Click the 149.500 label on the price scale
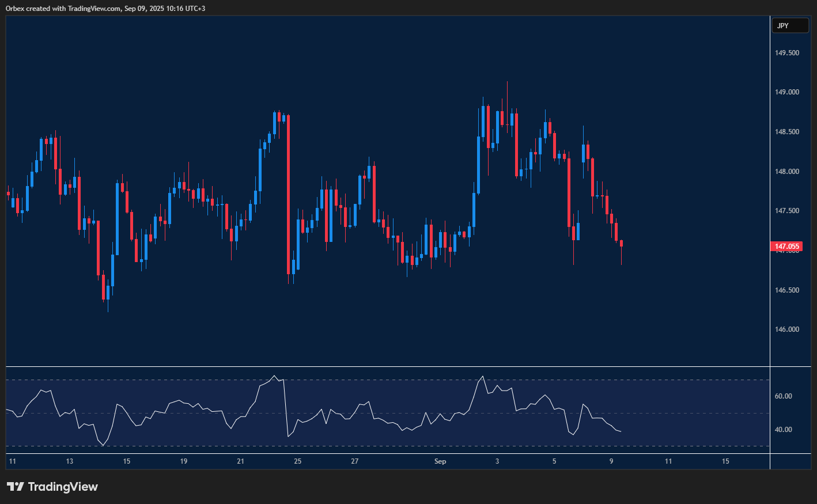 tap(786, 52)
